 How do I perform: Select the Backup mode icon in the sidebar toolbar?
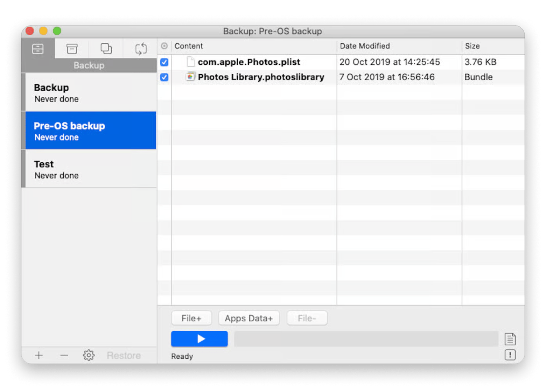38,49
